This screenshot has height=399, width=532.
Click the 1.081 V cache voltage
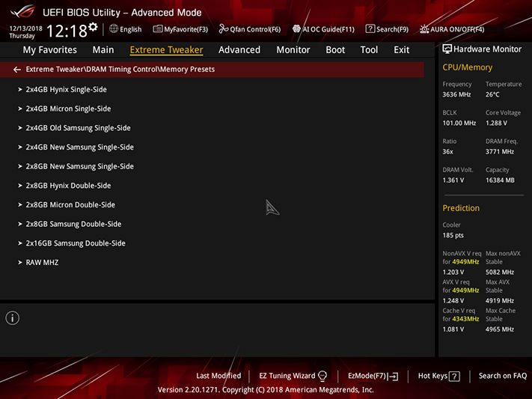(453, 329)
